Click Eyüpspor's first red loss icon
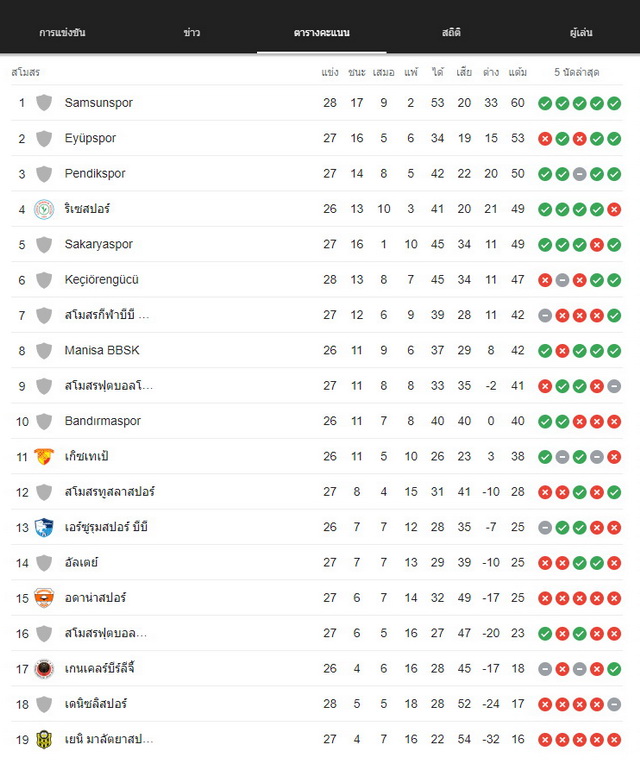 coord(545,139)
